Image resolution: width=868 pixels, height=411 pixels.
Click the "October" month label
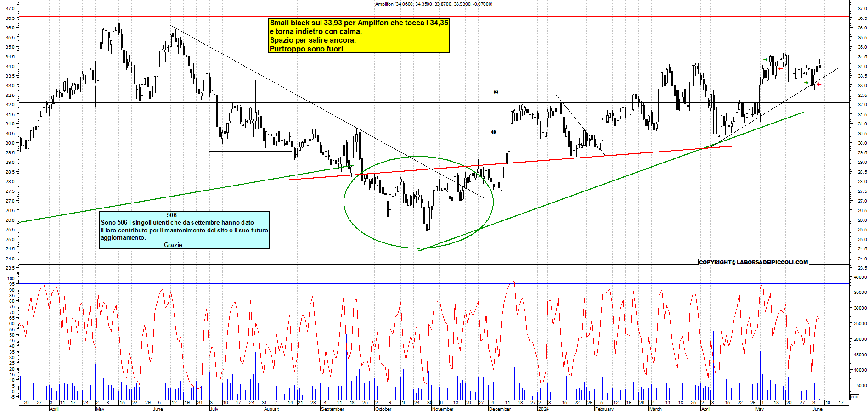pos(383,409)
